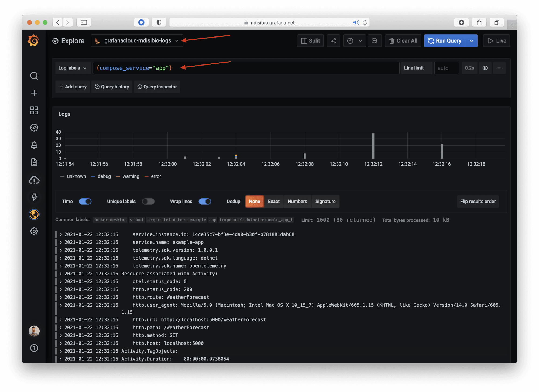539x392 pixels.
Task: Select Signature dedup option
Action: pyautogui.click(x=325, y=202)
